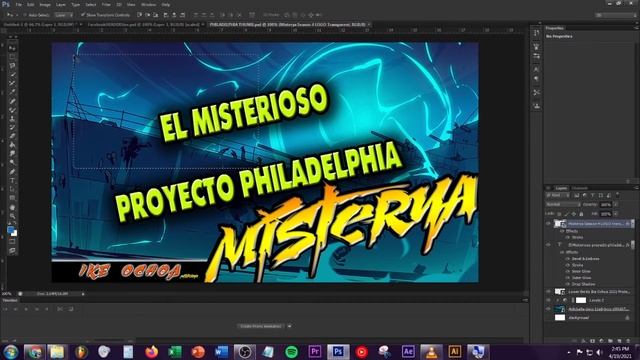Open the Layers panel flyout menu
The image size is (640, 360).
click(636, 188)
